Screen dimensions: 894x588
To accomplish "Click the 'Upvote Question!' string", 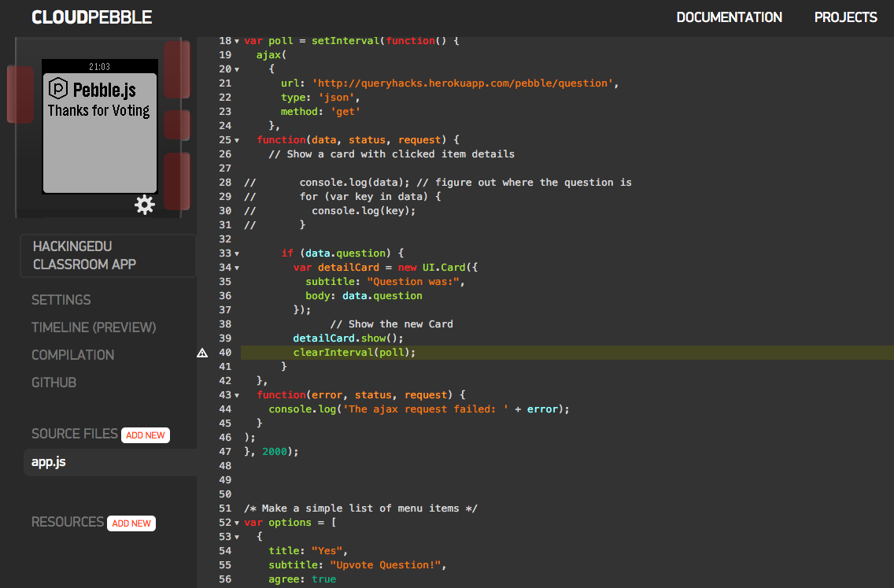I will (386, 565).
